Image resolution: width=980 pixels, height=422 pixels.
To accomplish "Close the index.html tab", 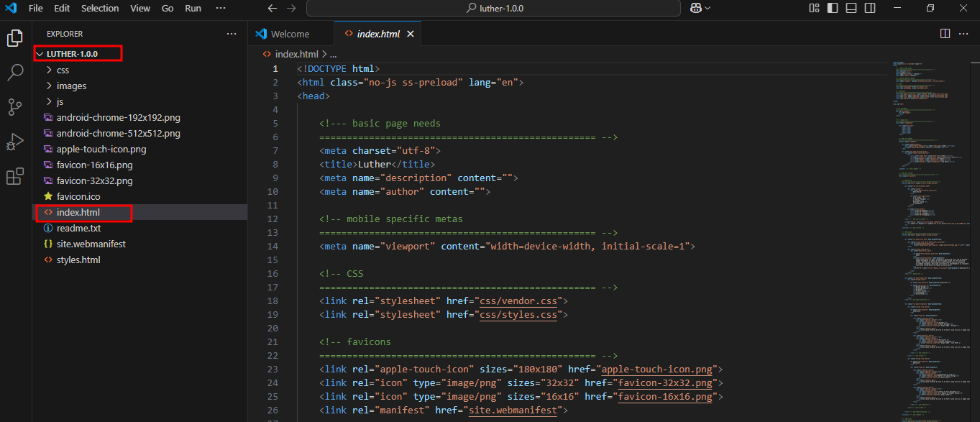I will point(411,34).
